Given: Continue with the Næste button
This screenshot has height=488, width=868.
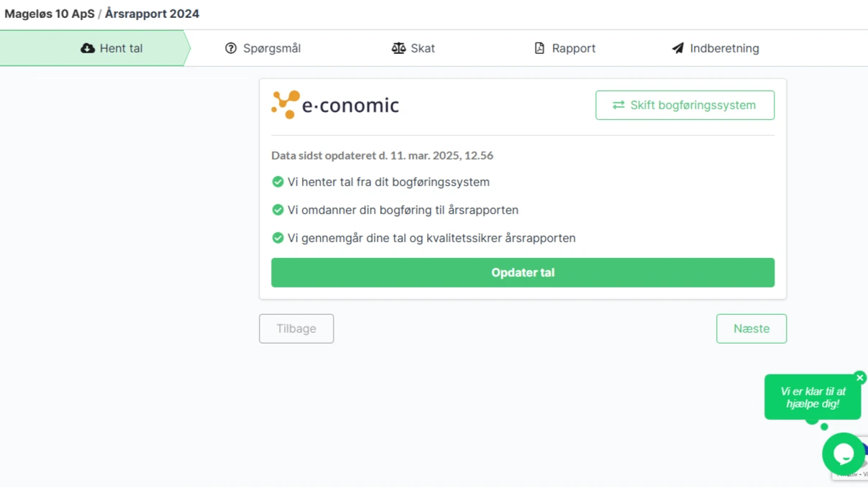Looking at the screenshot, I should tap(751, 328).
